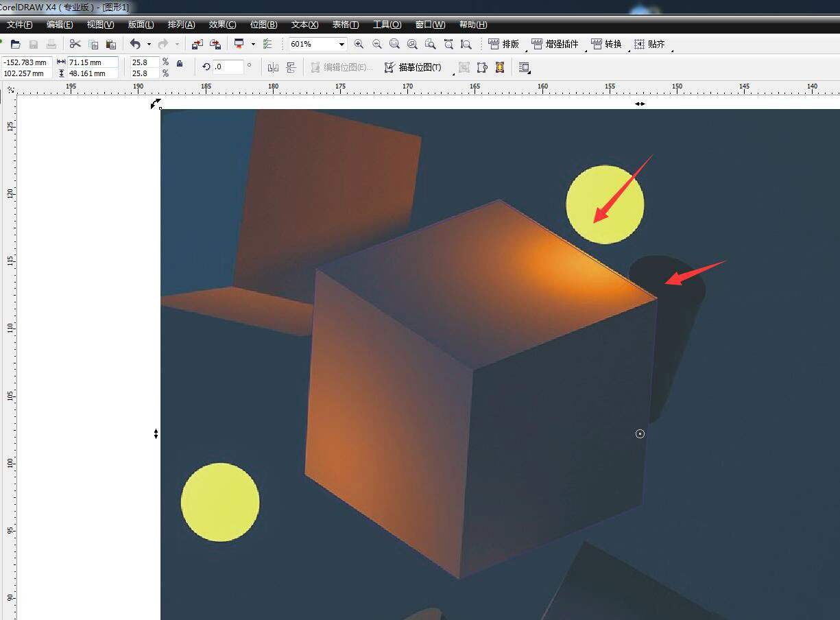Click the Zoom in magnifier
The image size is (840, 620).
359,44
